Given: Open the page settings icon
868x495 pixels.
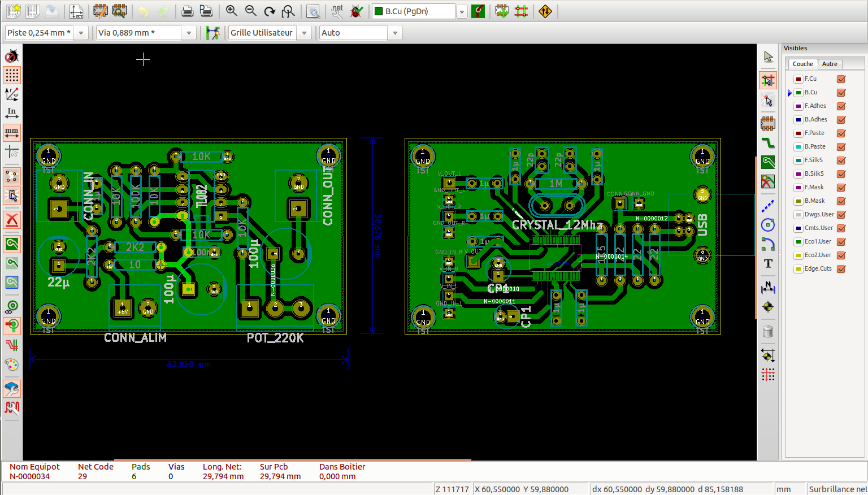Looking at the screenshot, I should (76, 11).
